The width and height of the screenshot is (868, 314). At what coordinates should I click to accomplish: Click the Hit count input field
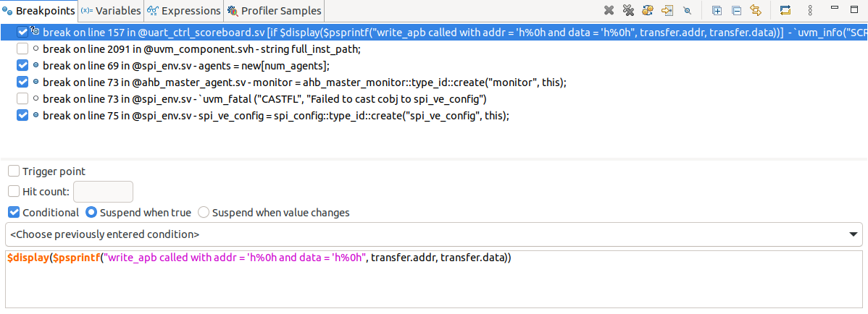point(103,191)
